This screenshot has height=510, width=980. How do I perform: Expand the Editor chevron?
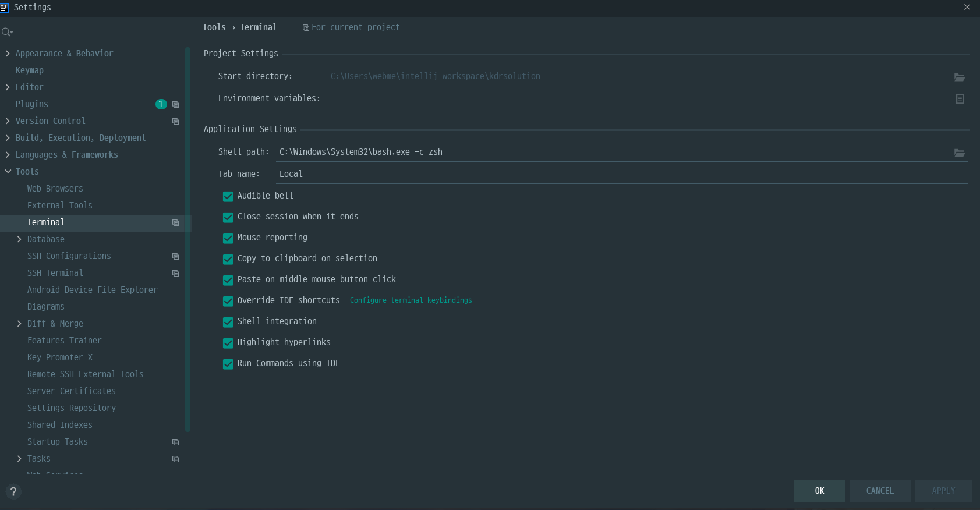8,87
